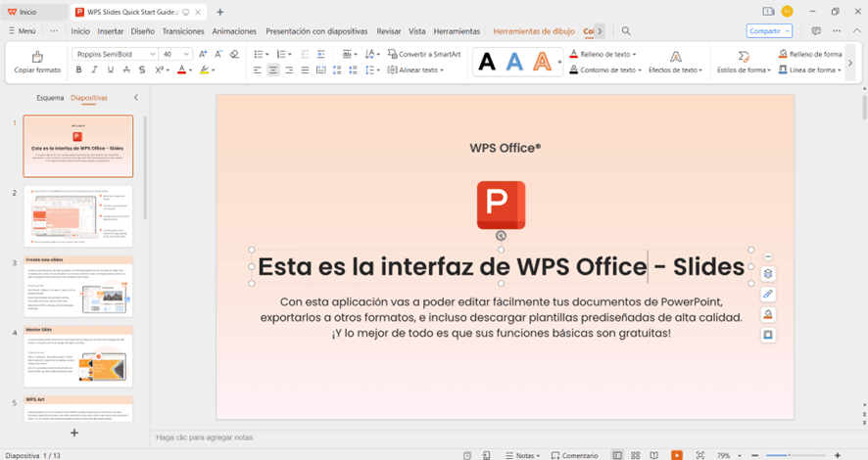Click the rotation handle above the title
The width and height of the screenshot is (868, 460).
click(x=501, y=236)
